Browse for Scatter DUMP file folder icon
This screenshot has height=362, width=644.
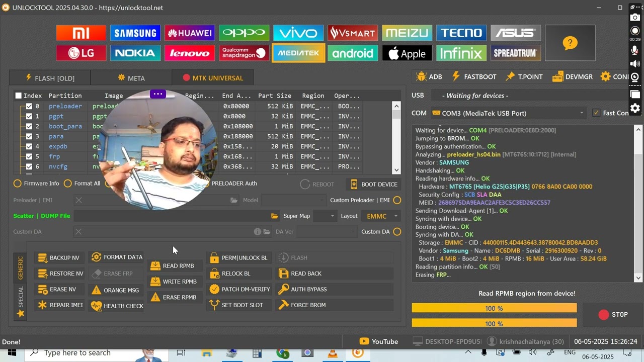tap(275, 216)
